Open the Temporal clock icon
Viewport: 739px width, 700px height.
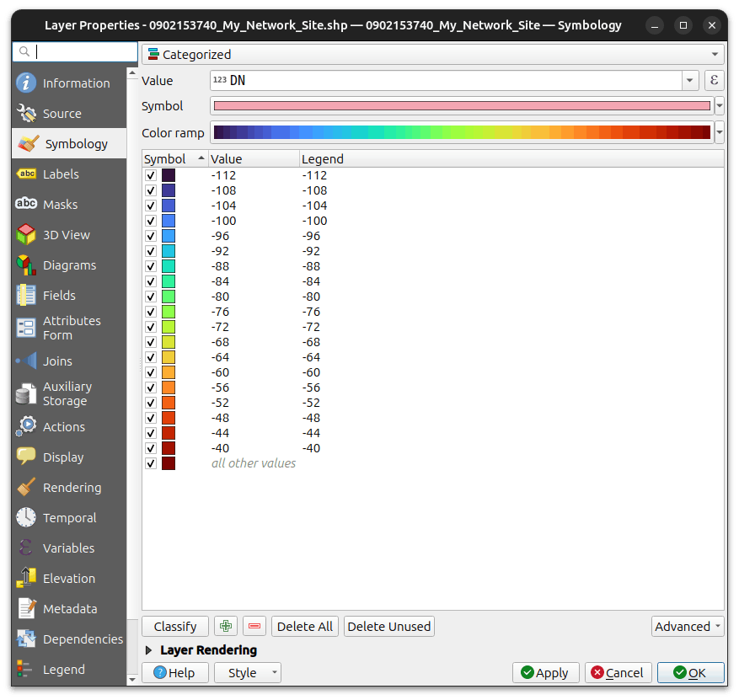pos(26,518)
